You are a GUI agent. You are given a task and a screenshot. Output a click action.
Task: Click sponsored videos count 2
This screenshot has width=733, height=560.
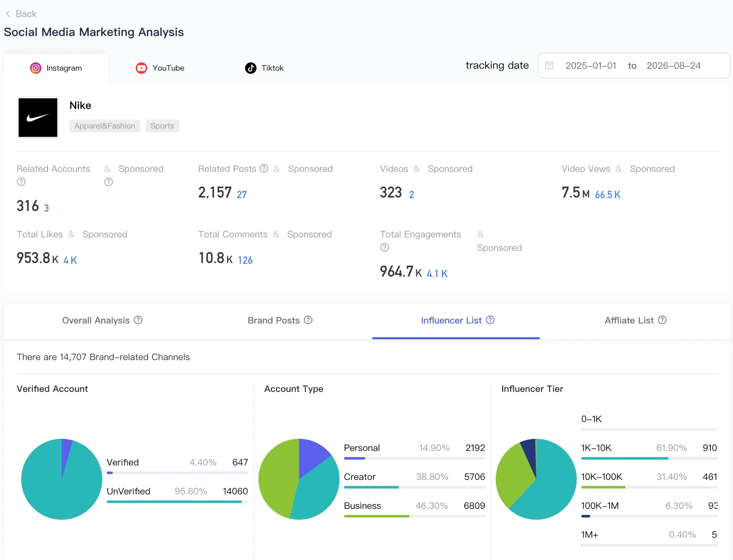click(x=412, y=195)
